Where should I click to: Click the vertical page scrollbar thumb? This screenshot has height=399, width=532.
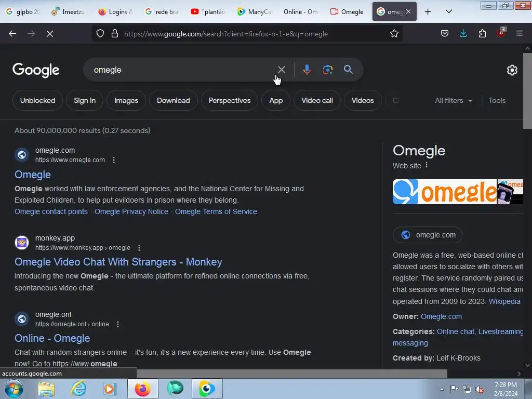[x=527, y=91]
